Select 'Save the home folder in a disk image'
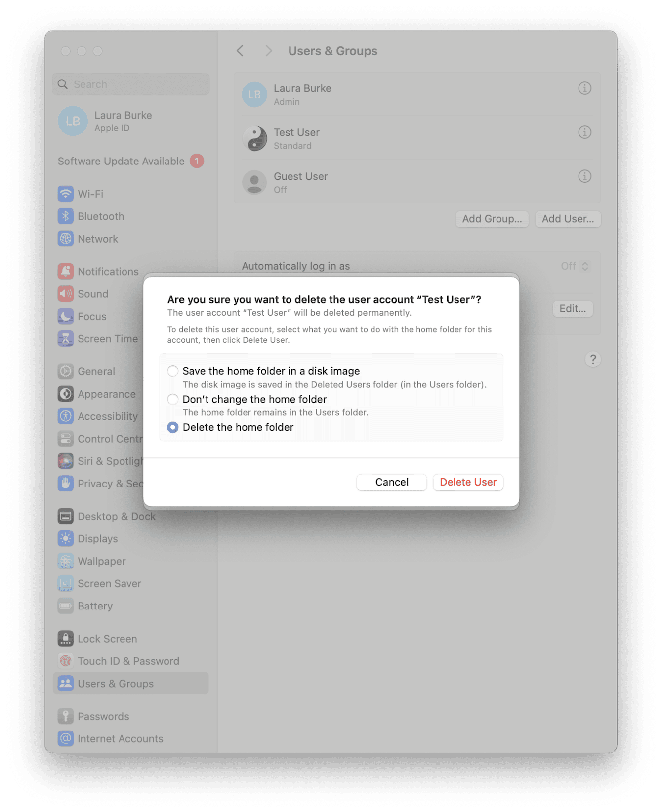This screenshot has width=662, height=812. (173, 371)
